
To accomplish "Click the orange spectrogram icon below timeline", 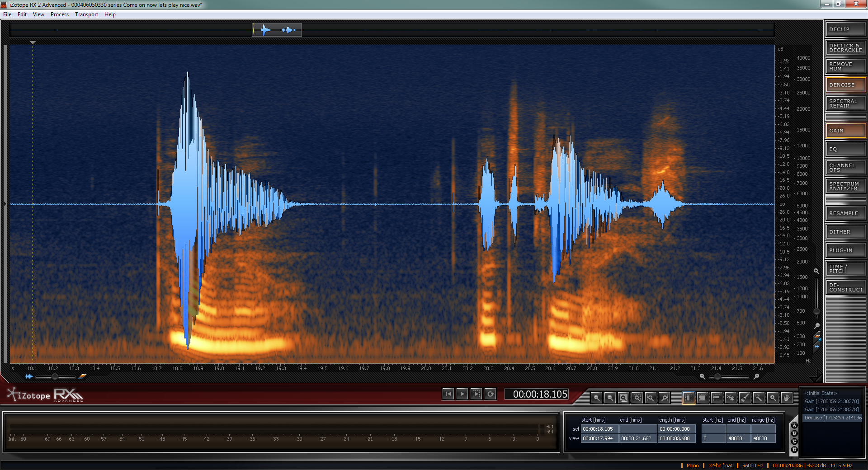I will click(82, 376).
